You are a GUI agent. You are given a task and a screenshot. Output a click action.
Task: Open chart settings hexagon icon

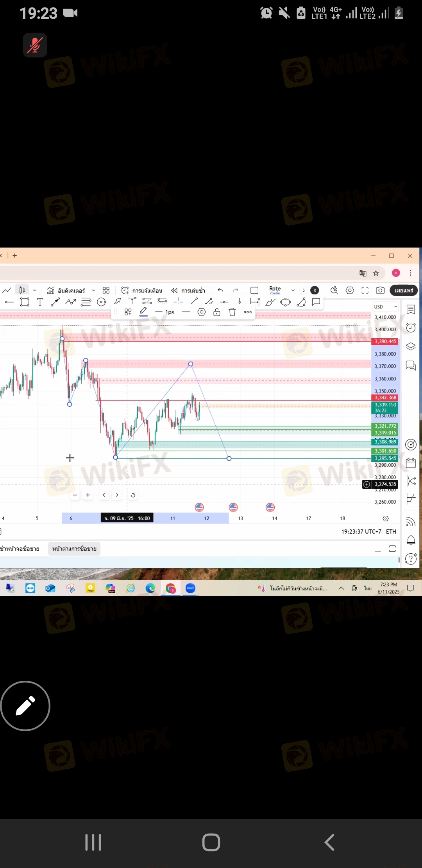tap(350, 290)
